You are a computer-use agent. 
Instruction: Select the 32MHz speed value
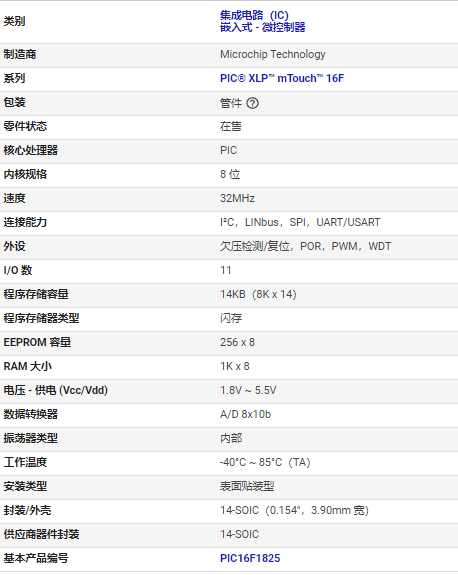coord(237,198)
